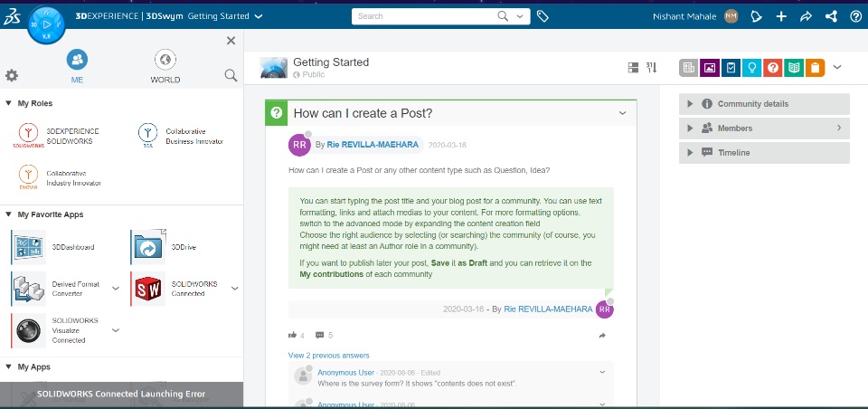
Task: Close the compass side panel
Action: click(231, 41)
